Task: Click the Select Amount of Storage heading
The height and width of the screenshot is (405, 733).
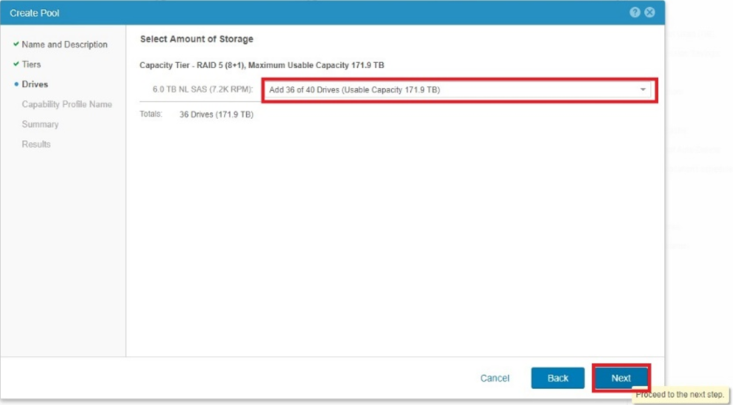Action: point(196,39)
